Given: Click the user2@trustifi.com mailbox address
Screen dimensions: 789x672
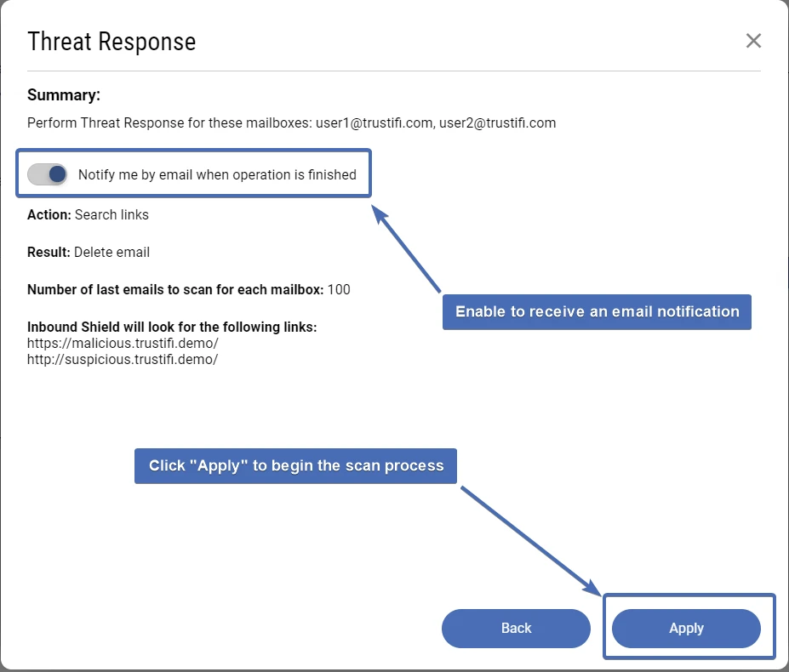Looking at the screenshot, I should coord(498,122).
